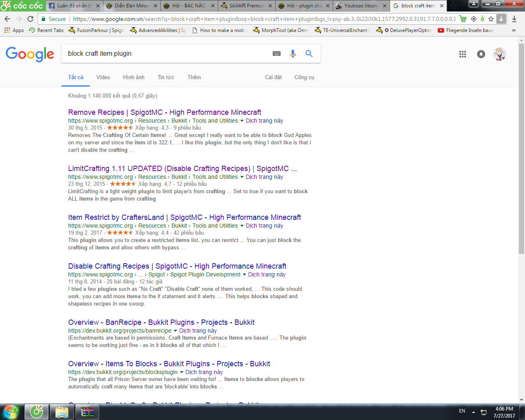This screenshot has width=525, height=420.
Task: Go back using the browser back arrow
Action: click(7, 19)
